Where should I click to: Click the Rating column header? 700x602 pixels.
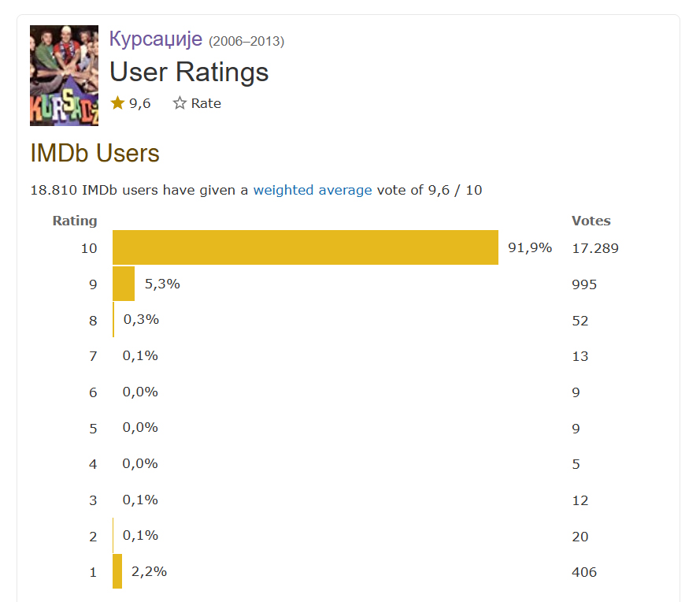pos(75,221)
